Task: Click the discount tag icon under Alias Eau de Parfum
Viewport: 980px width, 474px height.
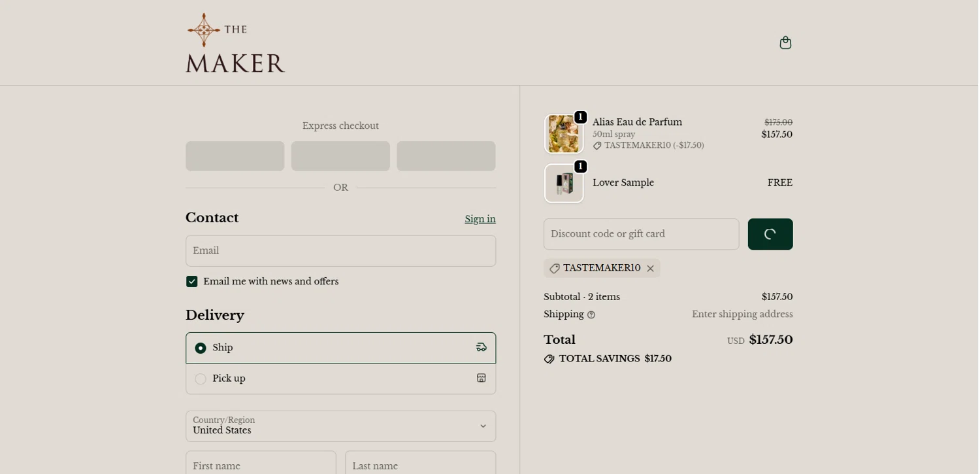Action: pyautogui.click(x=597, y=146)
